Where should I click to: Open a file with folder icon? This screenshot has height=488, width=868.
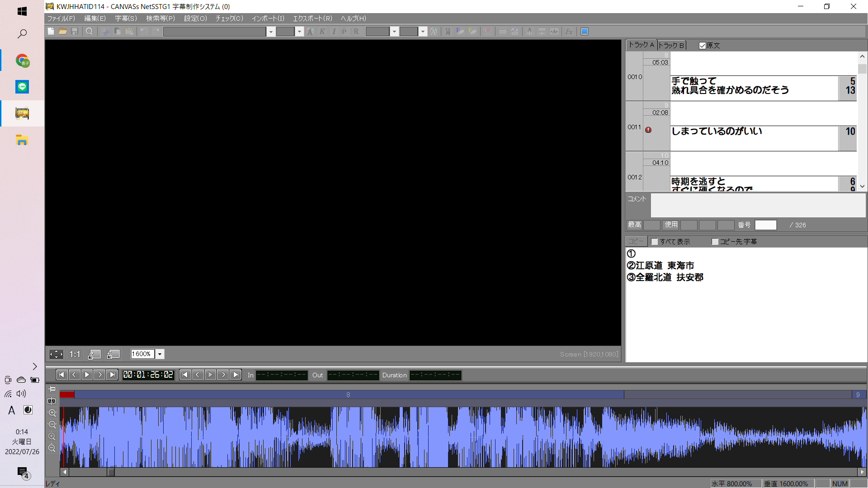(63, 31)
